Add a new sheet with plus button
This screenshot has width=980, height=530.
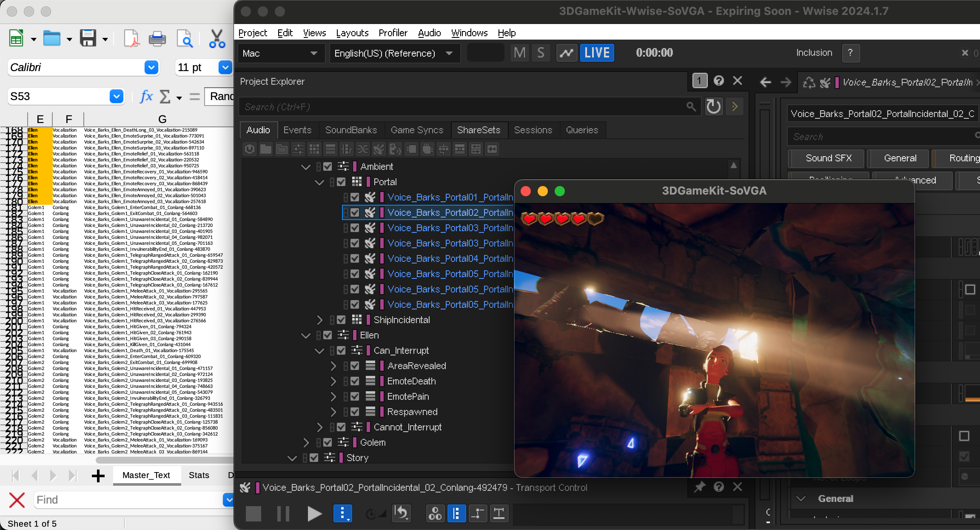98,476
